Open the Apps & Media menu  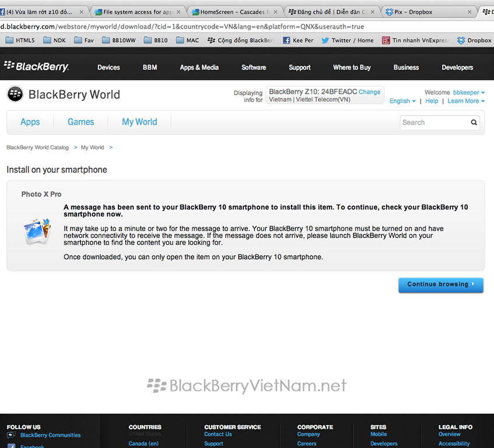pyautogui.click(x=199, y=68)
